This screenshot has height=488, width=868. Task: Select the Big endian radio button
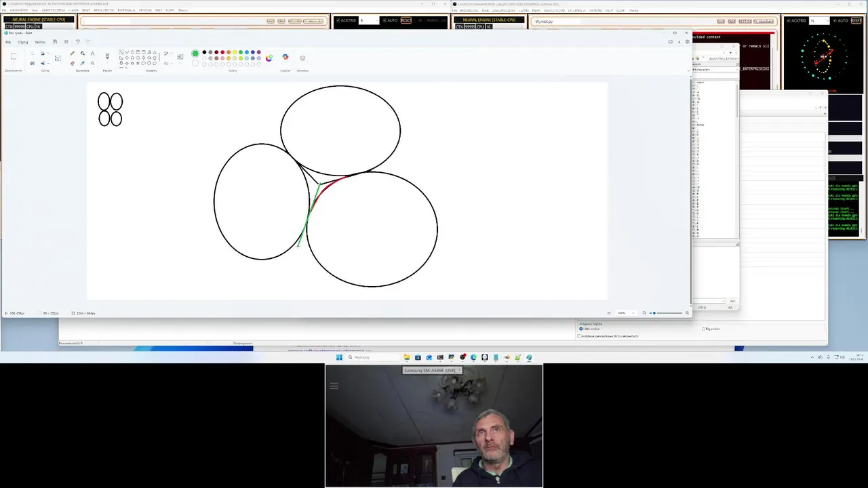pyautogui.click(x=703, y=329)
